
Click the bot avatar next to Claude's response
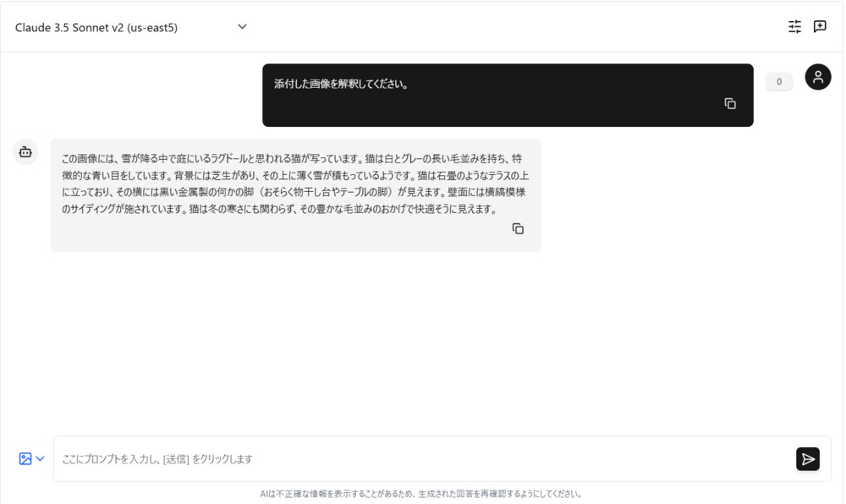point(25,151)
